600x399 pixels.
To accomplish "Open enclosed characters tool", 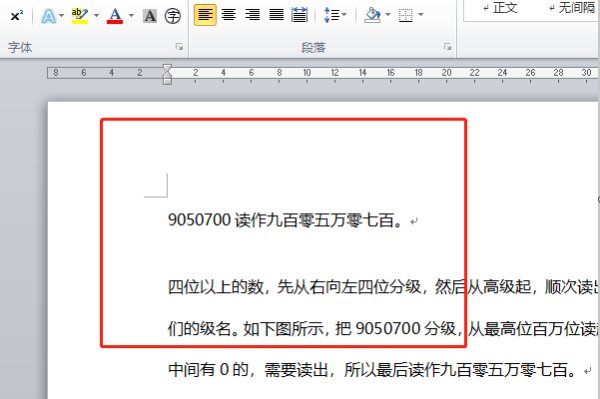I will [x=173, y=16].
